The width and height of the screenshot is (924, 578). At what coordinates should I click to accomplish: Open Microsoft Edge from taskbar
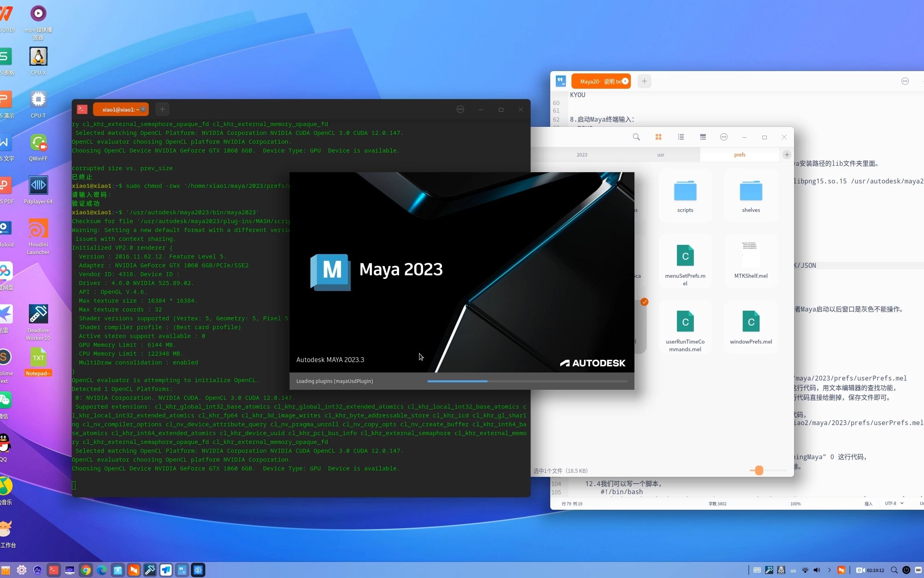[102, 570]
